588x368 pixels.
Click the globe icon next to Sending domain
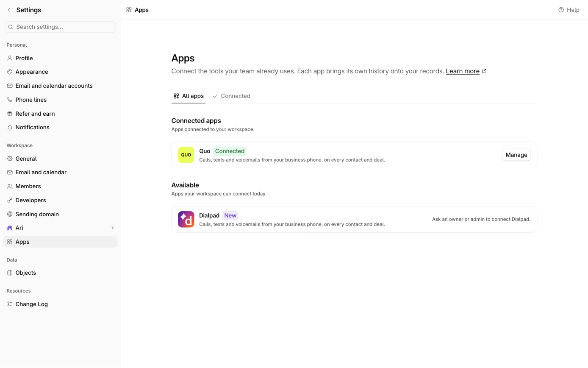(10, 214)
